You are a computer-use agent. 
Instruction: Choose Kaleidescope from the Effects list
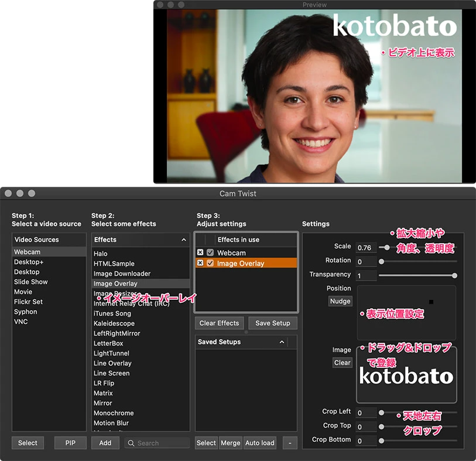114,323
